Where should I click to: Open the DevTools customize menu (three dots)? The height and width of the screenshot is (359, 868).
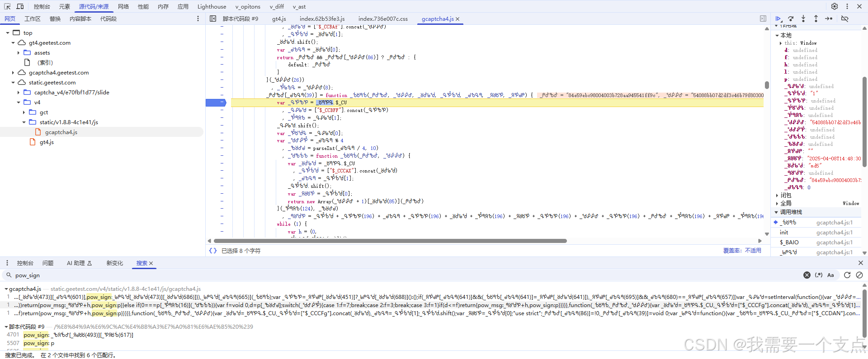(x=847, y=6)
